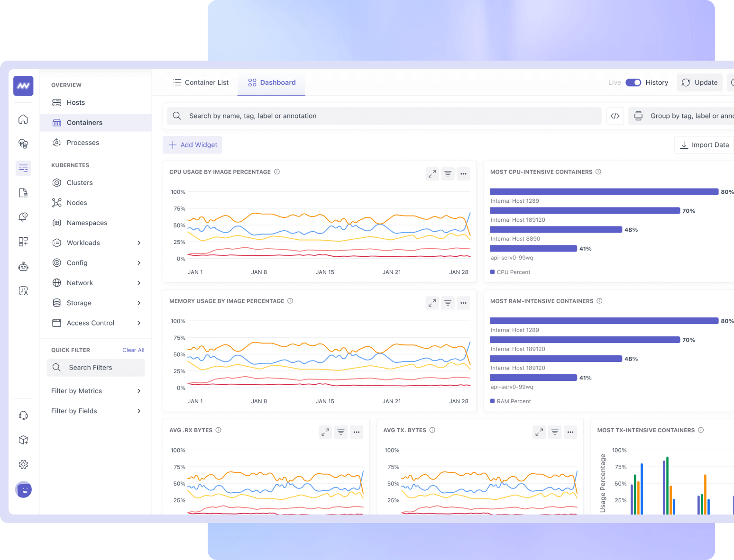Click the home icon in left rail
Viewport: 734px width, 560px height.
coord(23,119)
